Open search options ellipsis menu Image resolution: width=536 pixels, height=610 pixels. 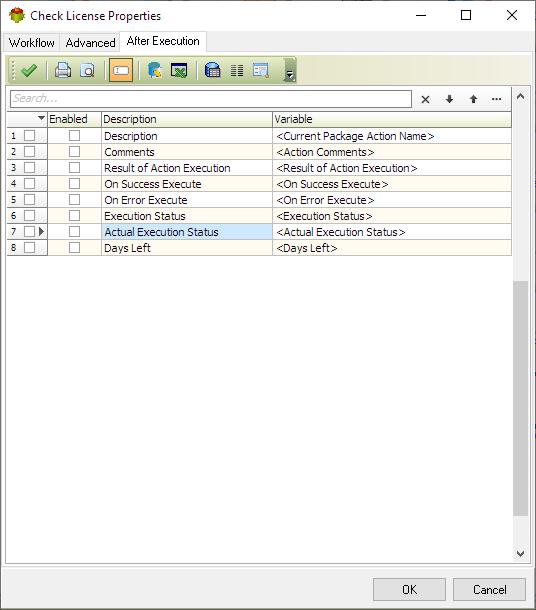coord(496,99)
